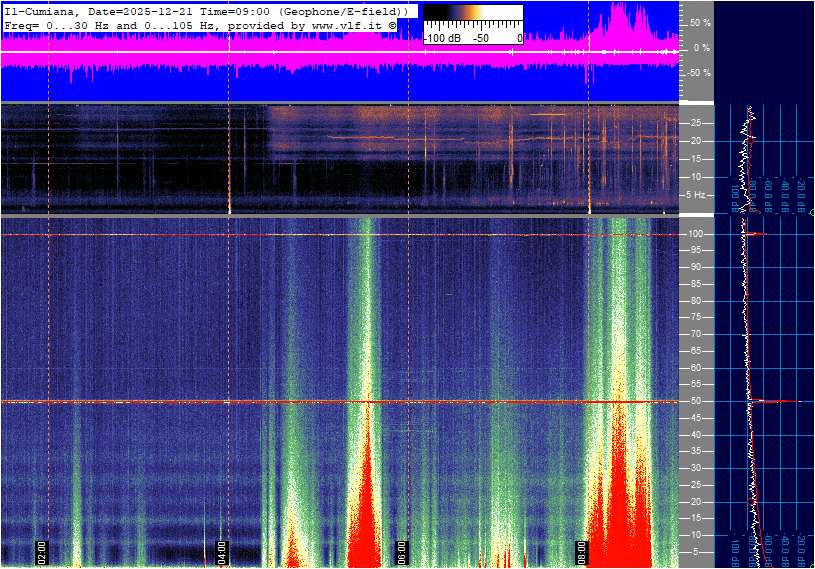815x569 pixels.
Task: Click the 02:00 time marker label
Action: click(42, 553)
